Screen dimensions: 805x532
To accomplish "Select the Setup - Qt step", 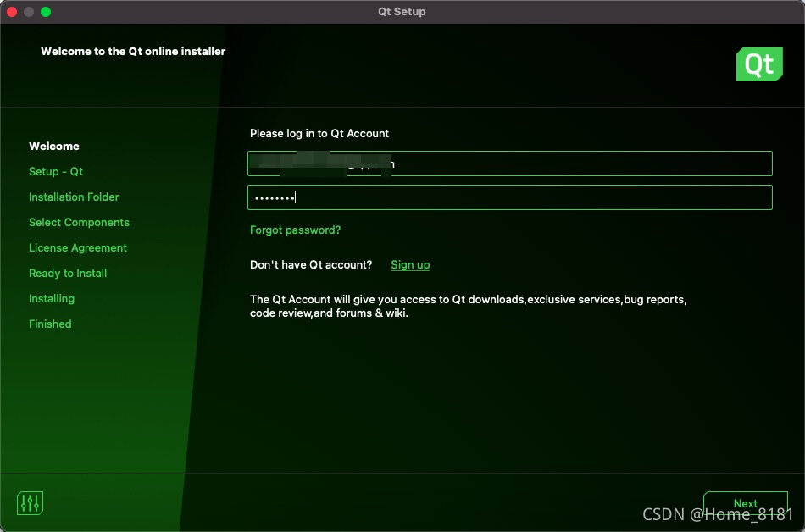I will (x=55, y=171).
